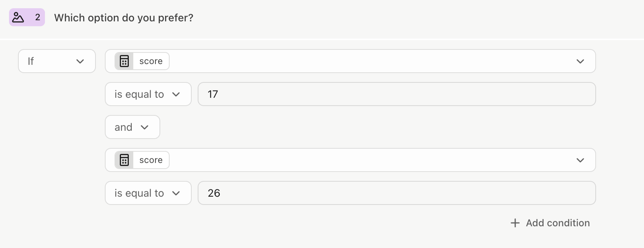Click the chevron icon on the and selector
The width and height of the screenshot is (644, 248).
tap(145, 127)
